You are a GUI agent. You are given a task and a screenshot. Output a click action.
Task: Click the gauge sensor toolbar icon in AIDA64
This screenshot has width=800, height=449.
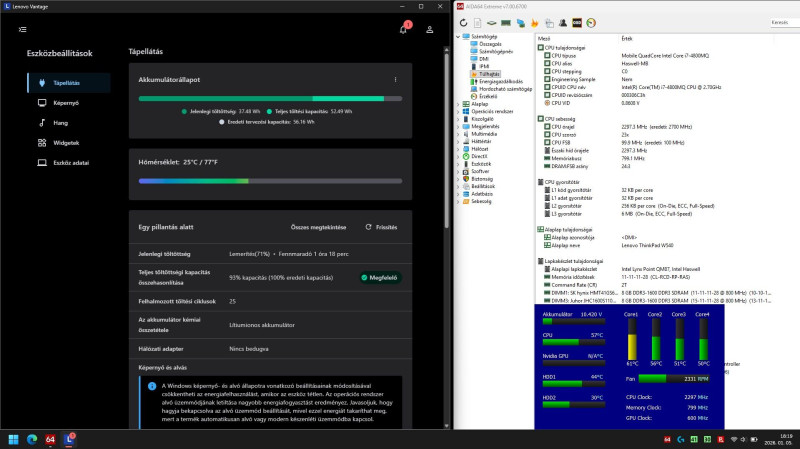[591, 23]
